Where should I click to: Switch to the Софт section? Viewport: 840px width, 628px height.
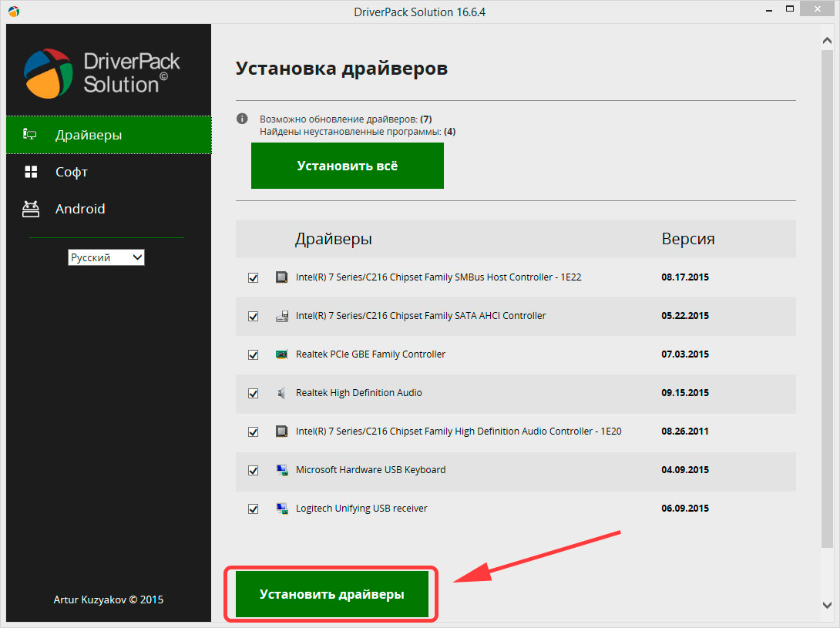point(109,172)
